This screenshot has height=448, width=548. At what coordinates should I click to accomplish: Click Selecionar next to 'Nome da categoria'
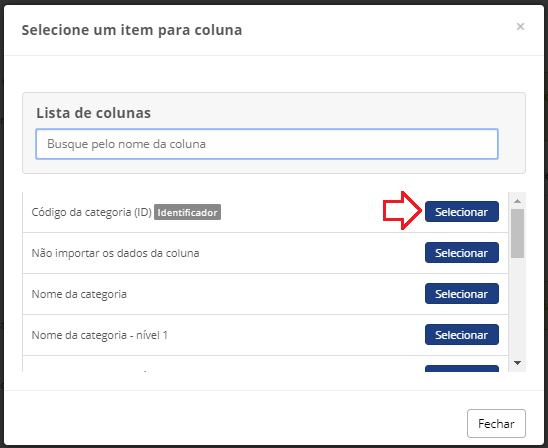tap(462, 294)
